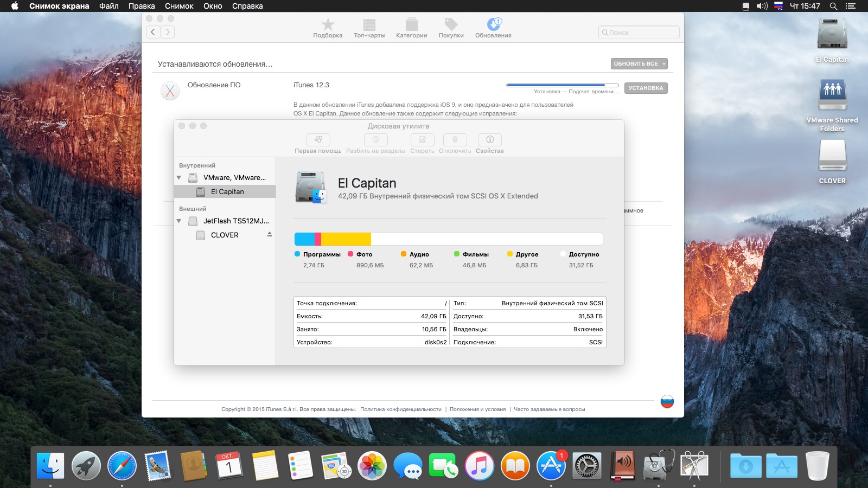Open the Updates (Обновления) tab icon
This screenshot has height=488, width=868.
pyautogui.click(x=494, y=24)
